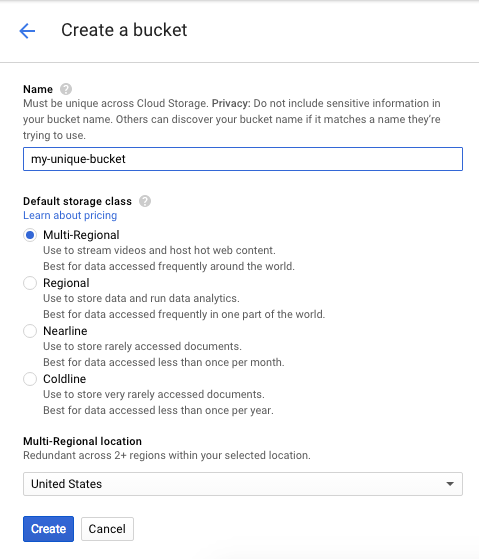
Task: Choose the Coldline storage option
Action: [30, 379]
